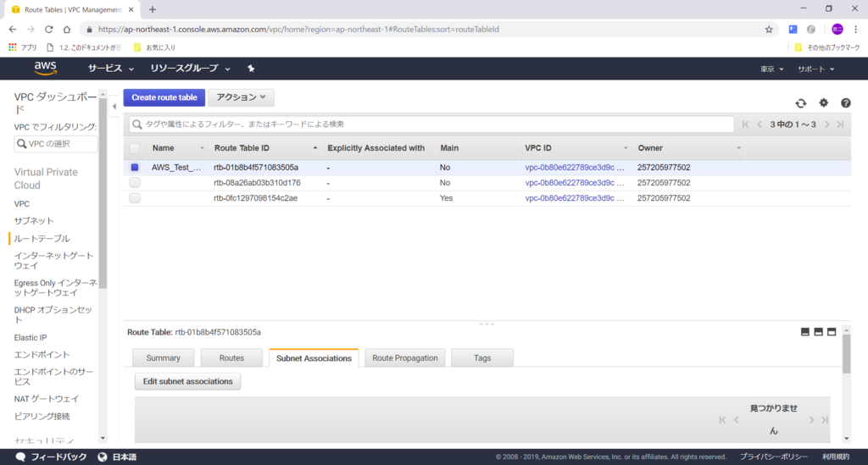Collapse the left navigation pane arrow
The height and width of the screenshot is (465, 868).
point(114,106)
